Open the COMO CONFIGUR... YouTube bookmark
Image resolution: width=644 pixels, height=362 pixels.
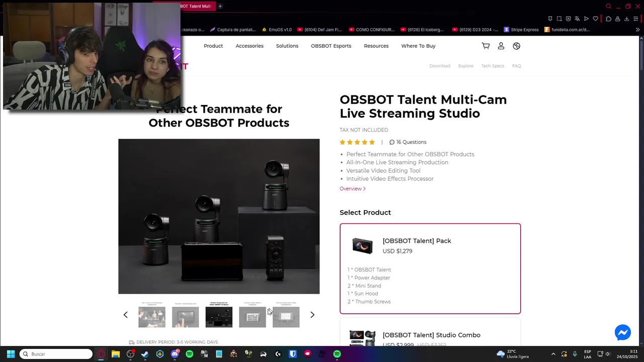[x=372, y=30]
